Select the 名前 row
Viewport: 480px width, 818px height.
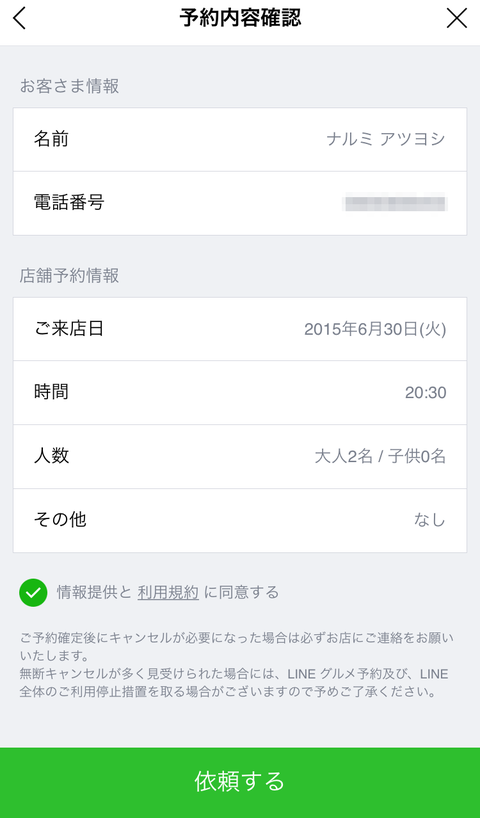(240, 139)
